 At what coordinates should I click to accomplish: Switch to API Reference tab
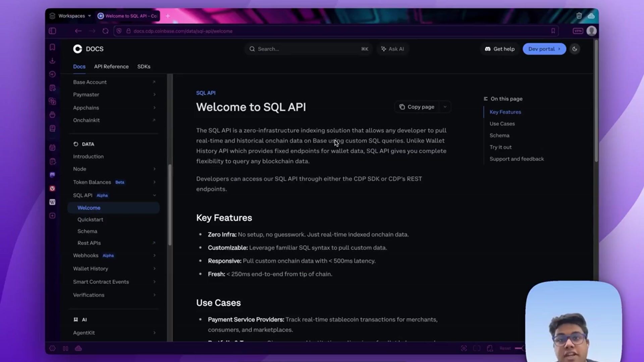pos(111,66)
